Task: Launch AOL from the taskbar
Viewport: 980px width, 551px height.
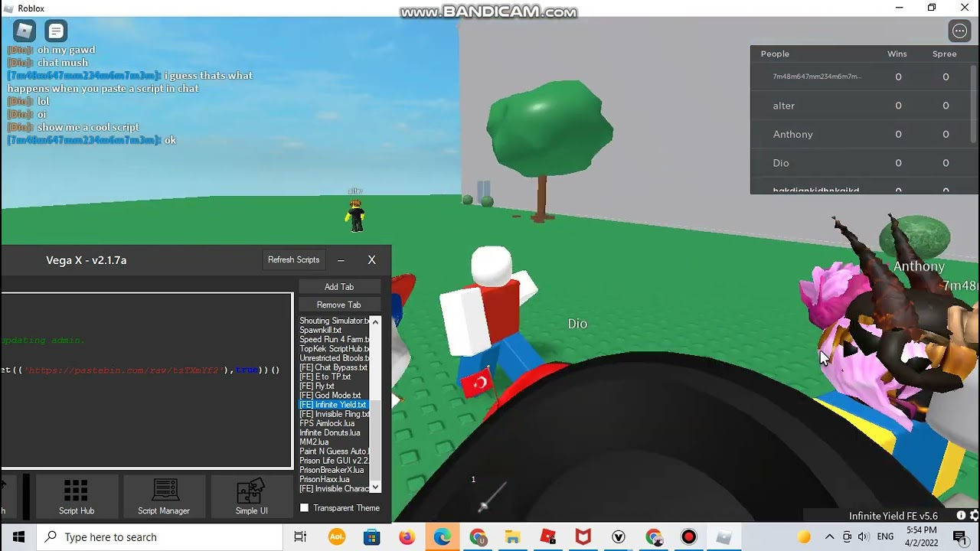Action: tap(336, 537)
